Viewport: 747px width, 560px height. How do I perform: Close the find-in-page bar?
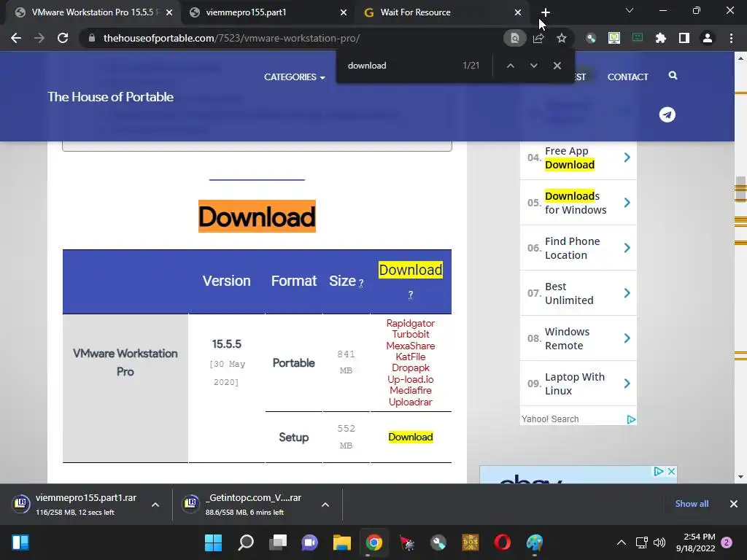pyautogui.click(x=557, y=65)
